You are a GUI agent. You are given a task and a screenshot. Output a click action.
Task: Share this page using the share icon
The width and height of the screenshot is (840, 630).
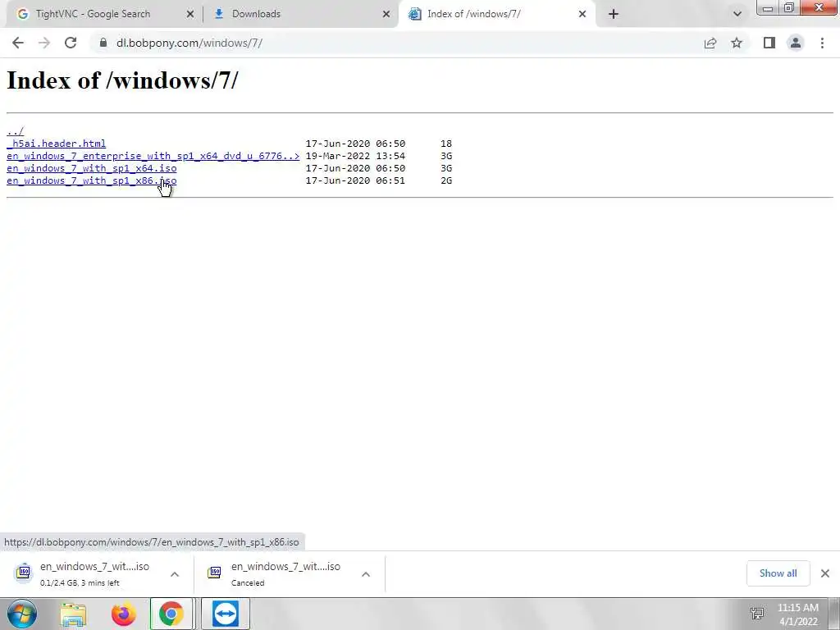coord(710,43)
